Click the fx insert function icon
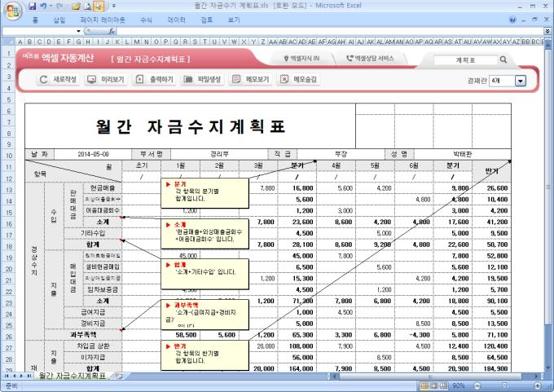This screenshot has height=392, width=554. click(112, 31)
